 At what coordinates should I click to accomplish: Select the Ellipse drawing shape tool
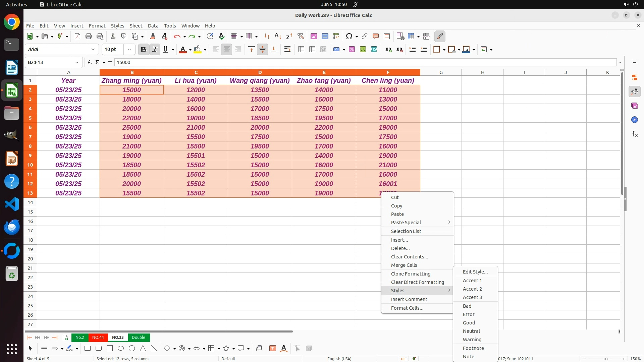click(121, 349)
